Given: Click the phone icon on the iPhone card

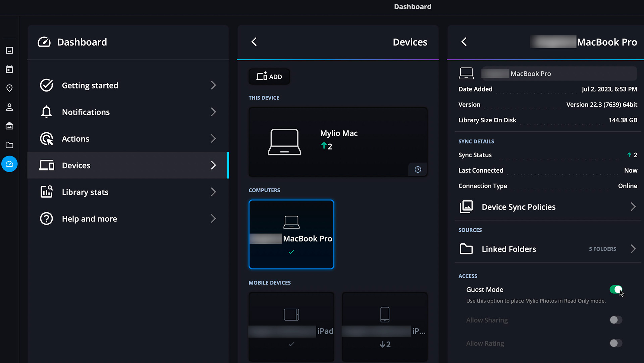Looking at the screenshot, I should pos(385,315).
